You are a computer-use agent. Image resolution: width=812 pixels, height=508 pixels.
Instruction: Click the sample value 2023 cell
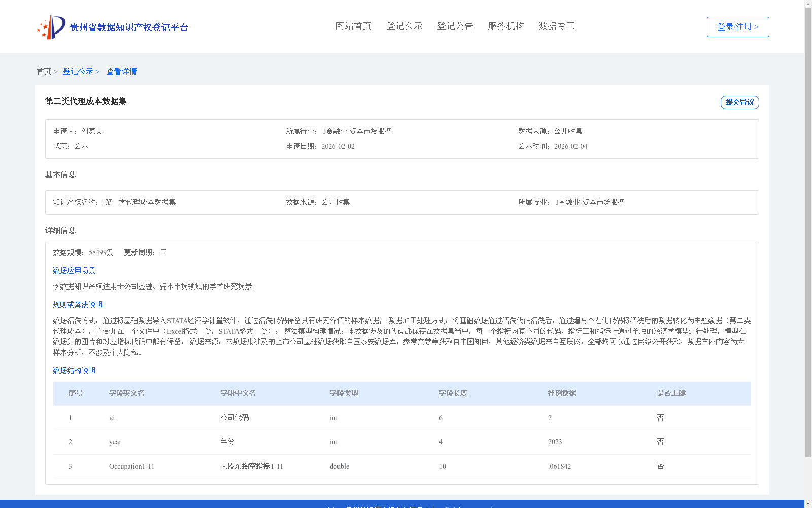click(555, 442)
